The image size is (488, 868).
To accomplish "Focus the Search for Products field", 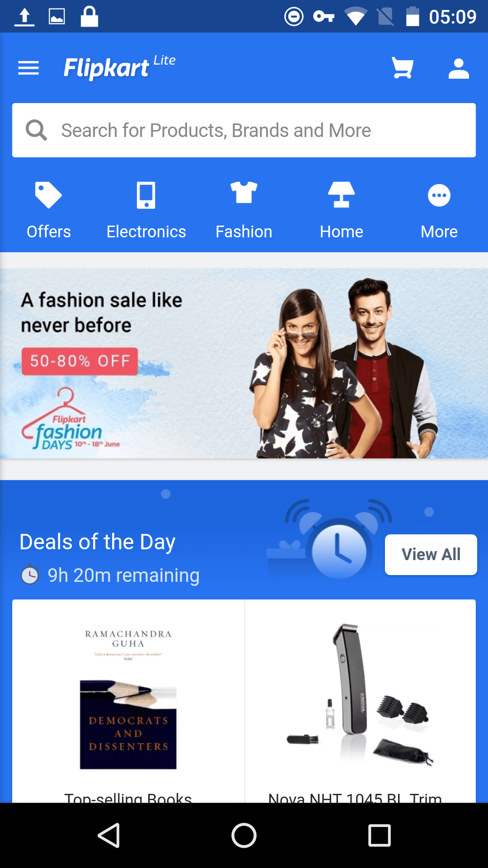I will pyautogui.click(x=244, y=130).
